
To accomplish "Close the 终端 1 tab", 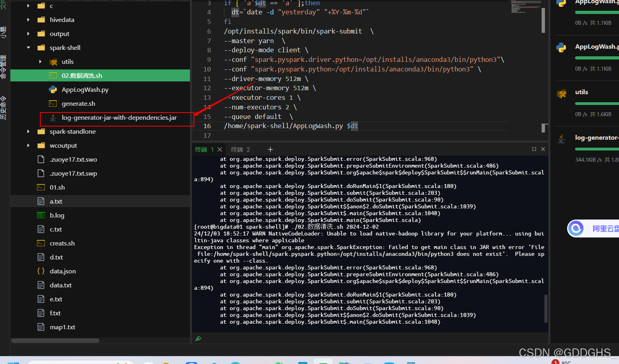I will coord(220,149).
